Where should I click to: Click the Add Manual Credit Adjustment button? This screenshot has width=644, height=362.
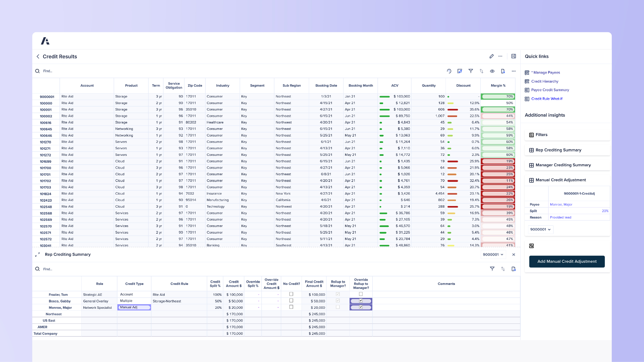click(x=567, y=261)
